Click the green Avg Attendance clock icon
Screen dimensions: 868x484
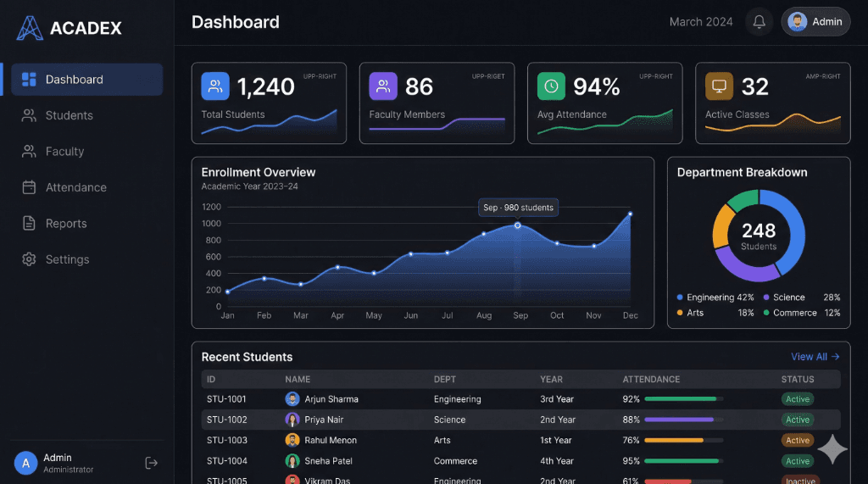point(551,86)
